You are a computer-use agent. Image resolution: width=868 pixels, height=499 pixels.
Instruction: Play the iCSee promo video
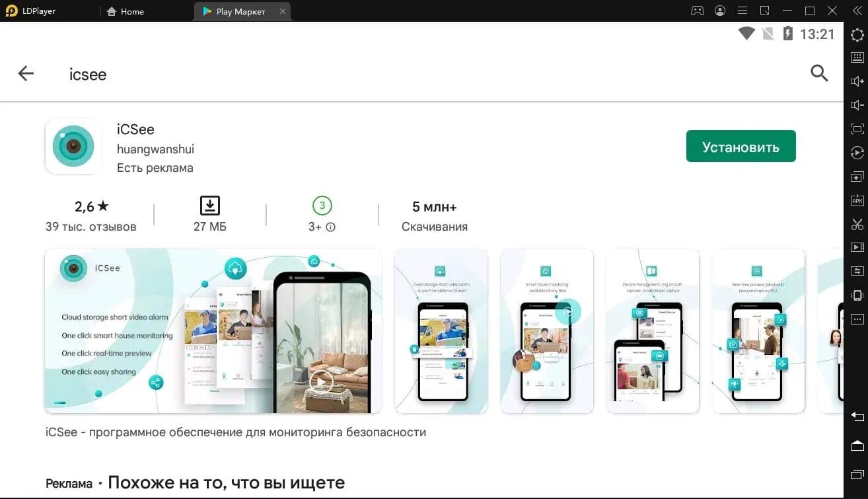[x=322, y=381]
